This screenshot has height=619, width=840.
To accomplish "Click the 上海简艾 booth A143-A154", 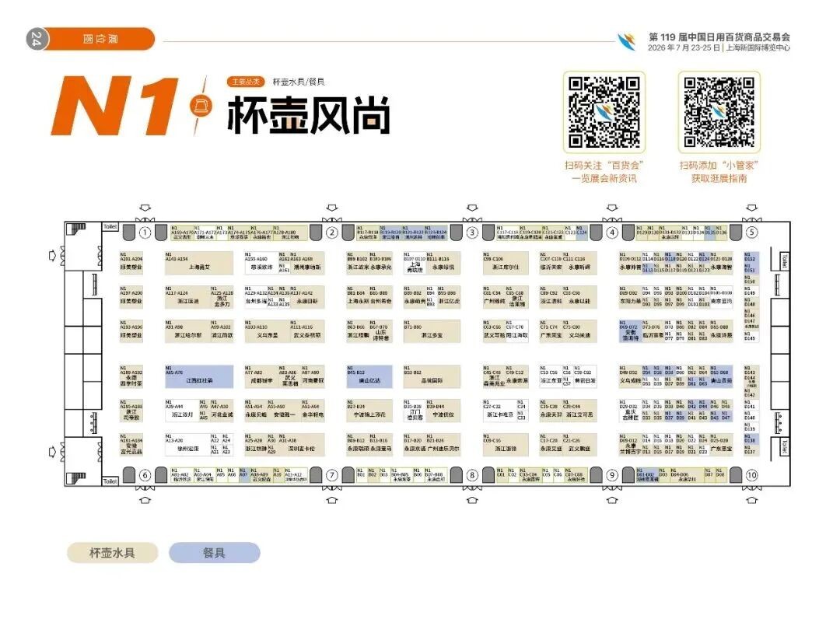I will [x=199, y=263].
